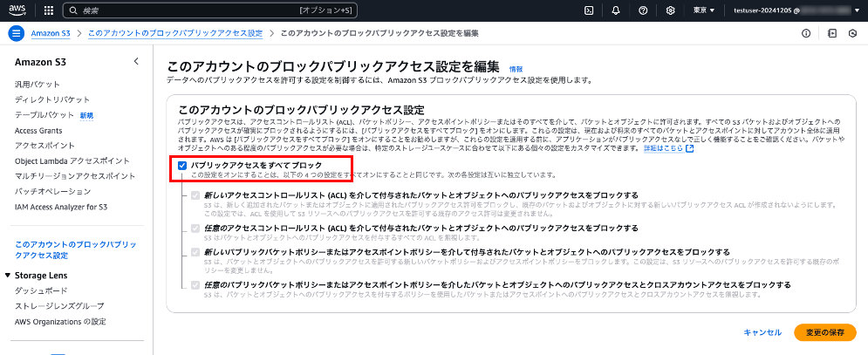This screenshot has width=868, height=355.
Task: Open CloudShell terminal icon in header
Action: 590,10
